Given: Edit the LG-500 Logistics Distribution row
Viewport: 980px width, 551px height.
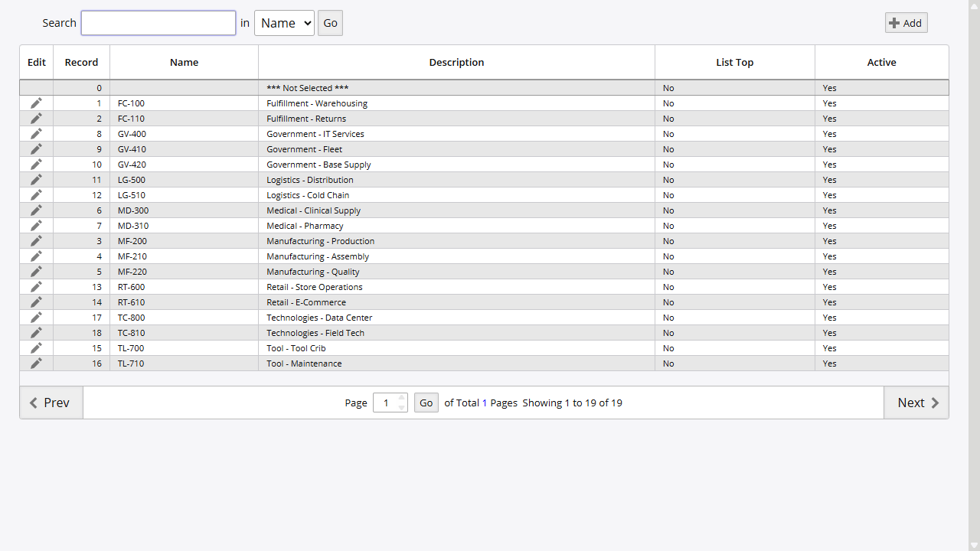Looking at the screenshot, I should tap(35, 180).
